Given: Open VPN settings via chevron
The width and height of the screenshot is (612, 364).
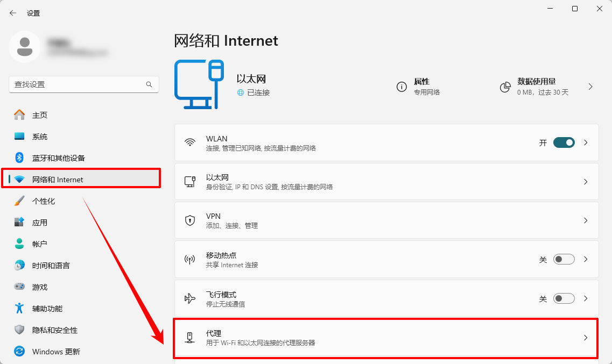Looking at the screenshot, I should (x=586, y=220).
